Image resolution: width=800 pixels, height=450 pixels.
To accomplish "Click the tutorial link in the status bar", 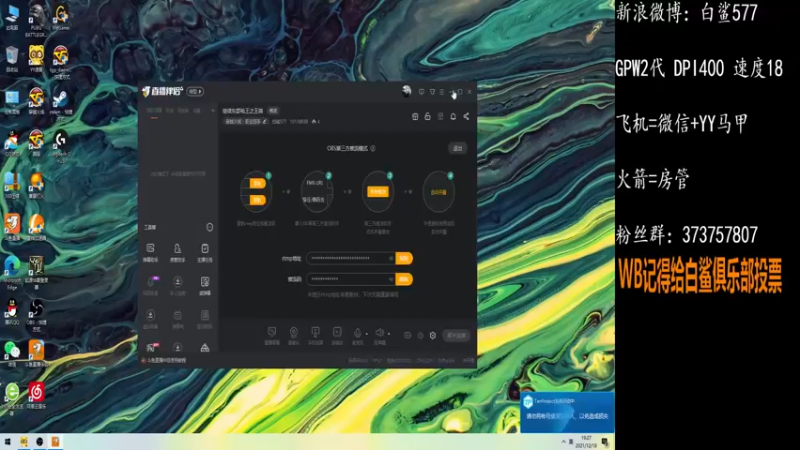I will coord(164,360).
